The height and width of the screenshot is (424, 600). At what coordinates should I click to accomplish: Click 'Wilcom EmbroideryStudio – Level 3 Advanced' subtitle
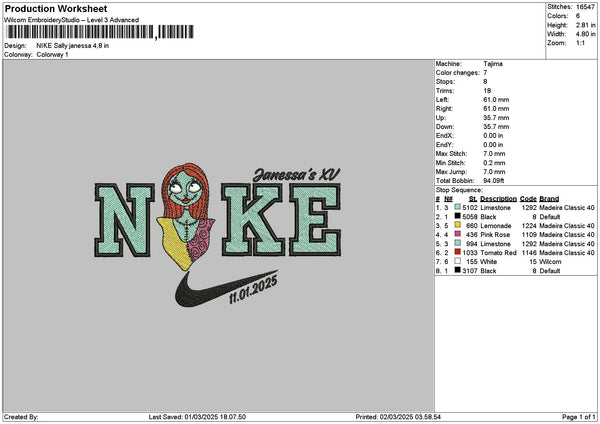(x=72, y=20)
